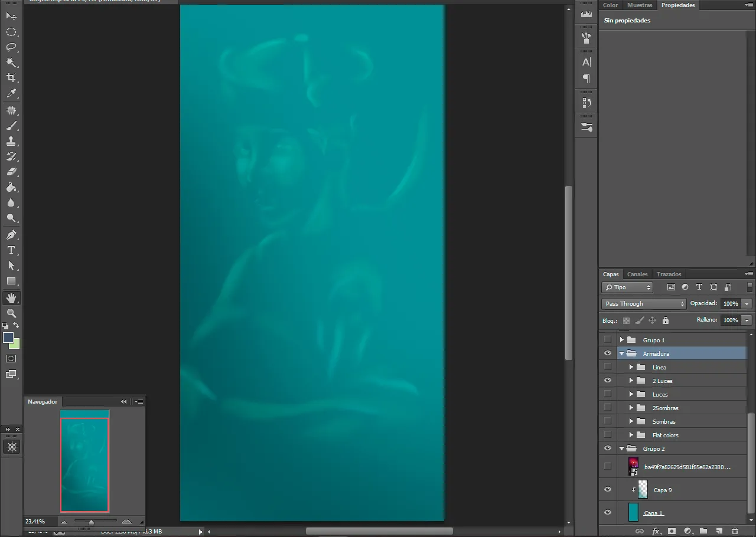
Task: Select the Zoom tool
Action: point(11,313)
